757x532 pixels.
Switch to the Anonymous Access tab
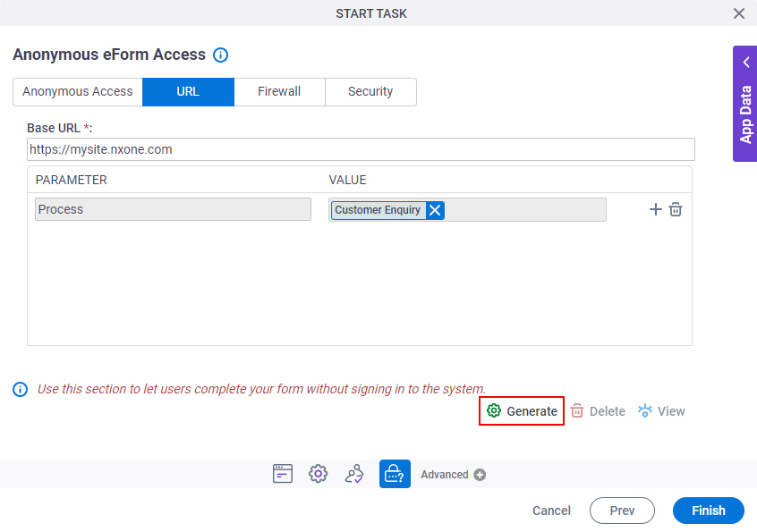[78, 91]
